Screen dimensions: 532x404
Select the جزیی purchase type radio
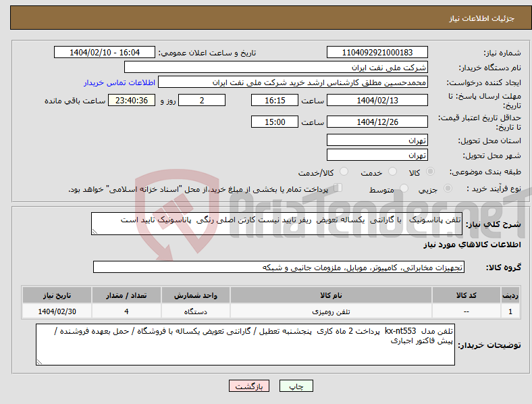[448, 188]
